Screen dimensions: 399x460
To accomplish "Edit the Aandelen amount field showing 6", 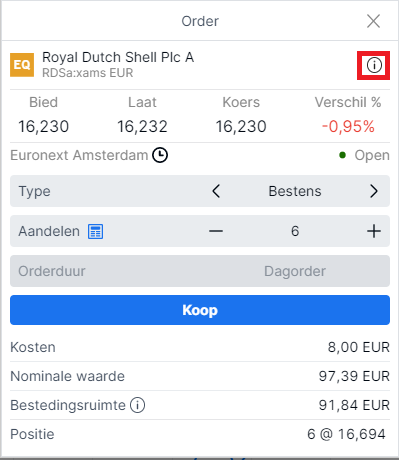I will [x=295, y=231].
